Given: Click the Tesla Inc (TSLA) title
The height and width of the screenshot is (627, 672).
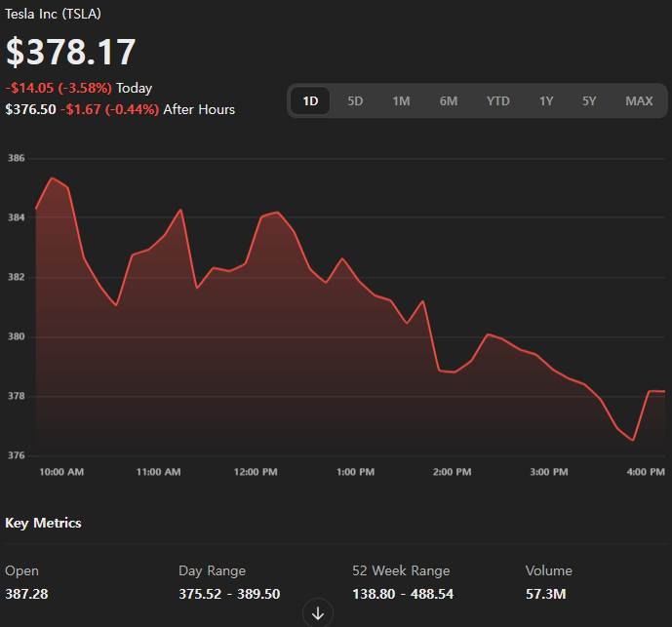Looking at the screenshot, I should 53,14.
